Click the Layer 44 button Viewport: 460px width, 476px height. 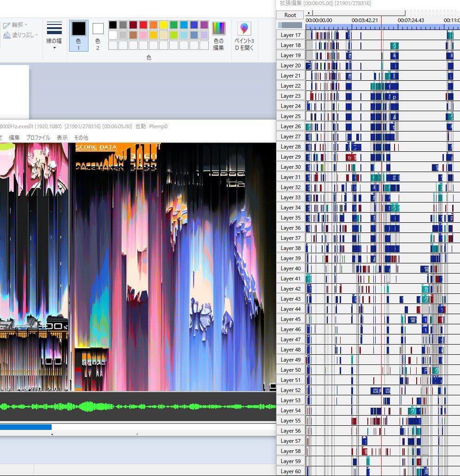(290, 309)
